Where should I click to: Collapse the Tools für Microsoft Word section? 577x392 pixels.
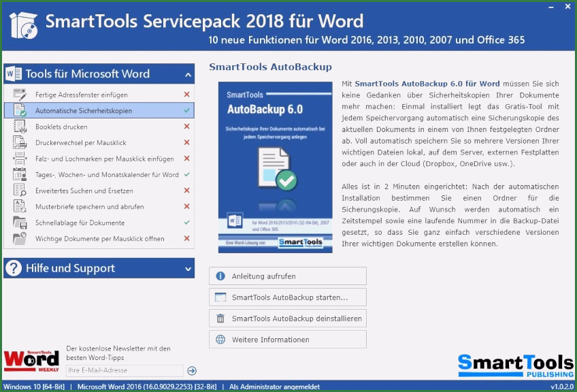tap(188, 75)
